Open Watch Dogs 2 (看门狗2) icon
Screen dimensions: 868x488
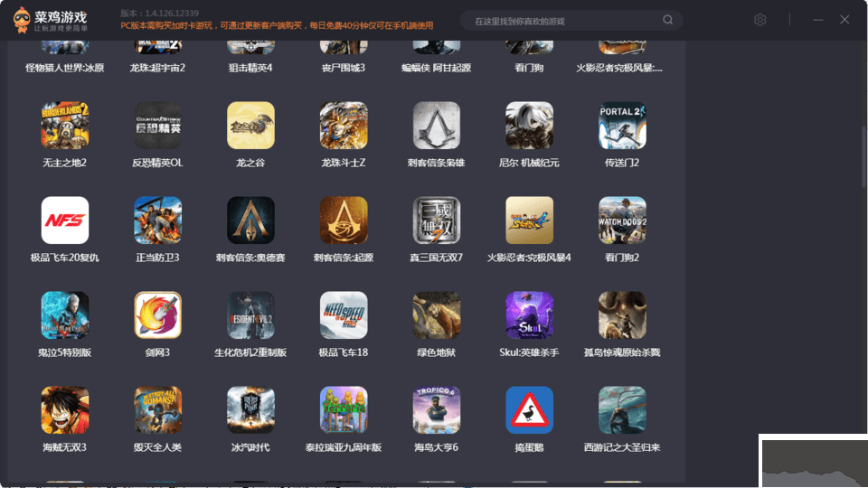pos(622,221)
